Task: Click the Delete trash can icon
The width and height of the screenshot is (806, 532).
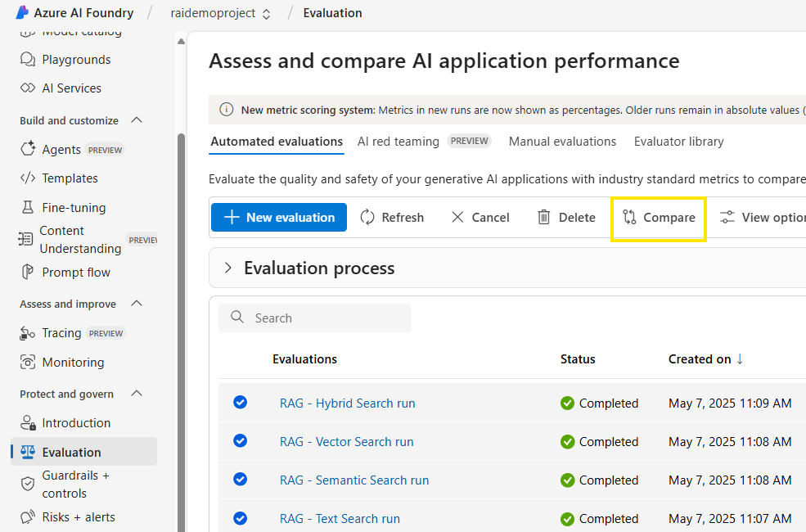Action: click(x=544, y=217)
